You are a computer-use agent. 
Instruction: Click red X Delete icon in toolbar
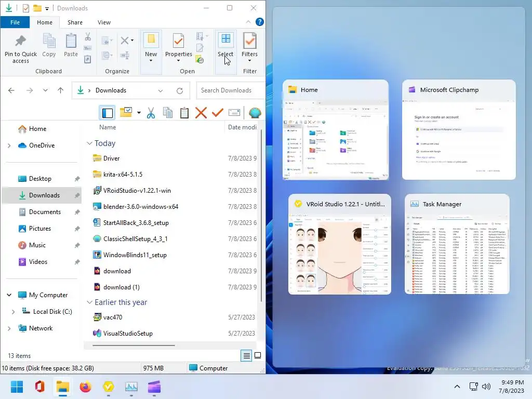point(201,113)
